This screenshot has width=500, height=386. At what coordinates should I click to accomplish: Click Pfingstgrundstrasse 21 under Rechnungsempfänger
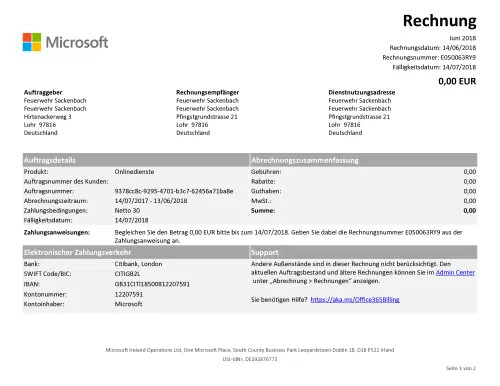tap(207, 117)
